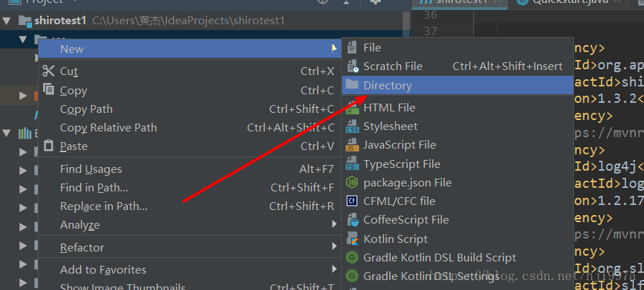Click line number 37 in the gutter

(x=430, y=31)
